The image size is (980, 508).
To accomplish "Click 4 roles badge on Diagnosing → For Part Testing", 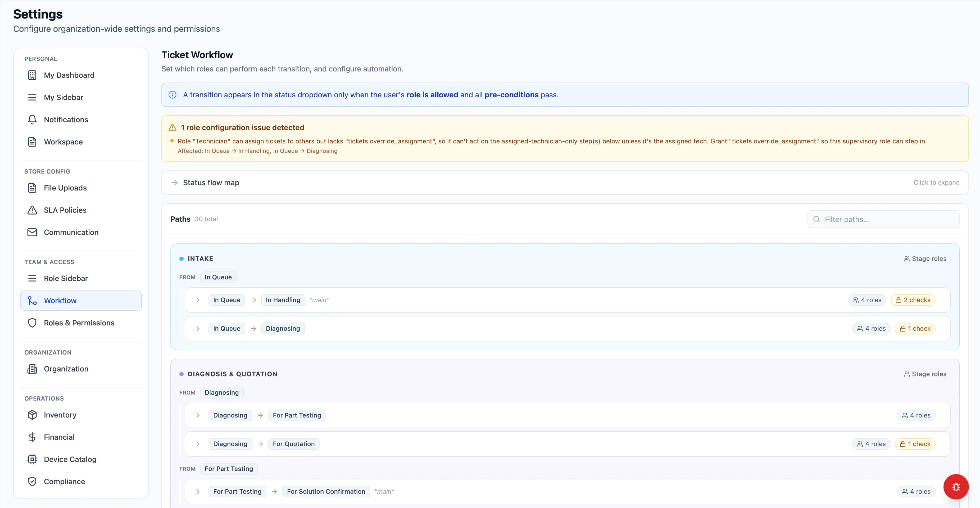I will 916,416.
